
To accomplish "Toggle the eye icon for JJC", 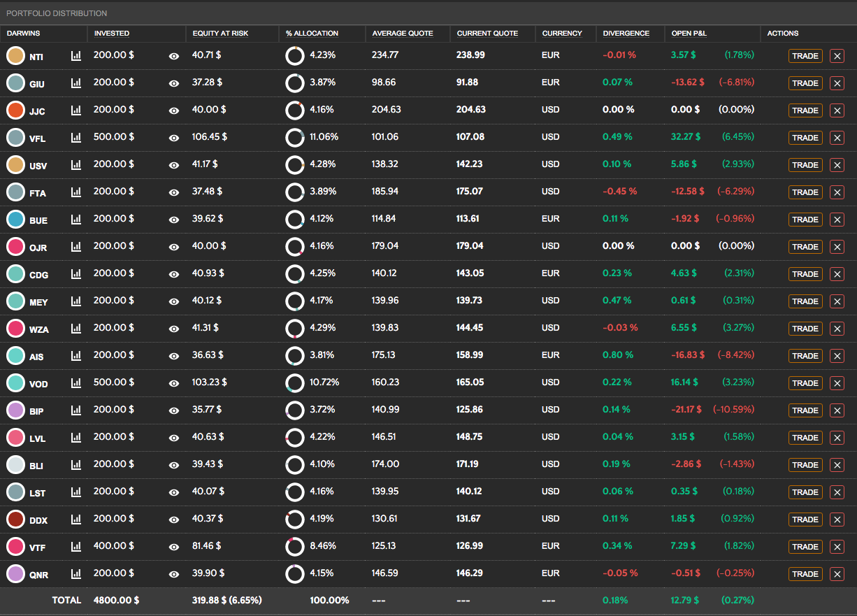I will (x=174, y=110).
